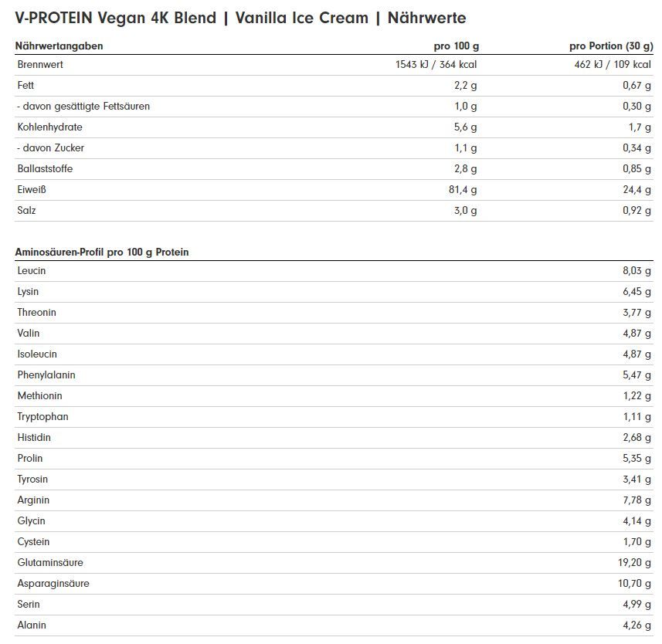Click the Leucin row label
Screen dimensions: 662x644
[31, 270]
